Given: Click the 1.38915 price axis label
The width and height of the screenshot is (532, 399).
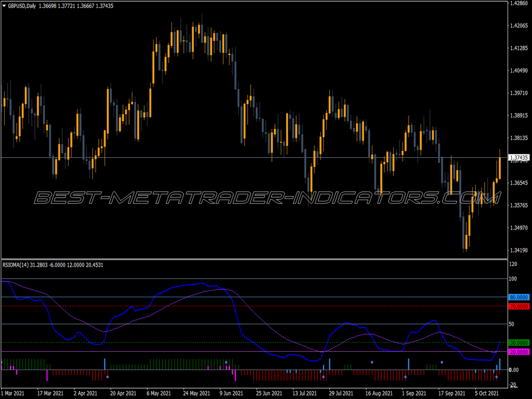Looking at the screenshot, I should coord(519,116).
